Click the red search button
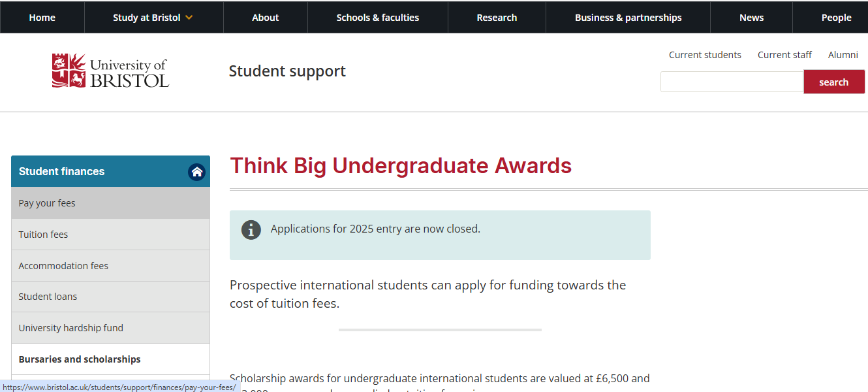The width and height of the screenshot is (868, 392). click(x=834, y=82)
